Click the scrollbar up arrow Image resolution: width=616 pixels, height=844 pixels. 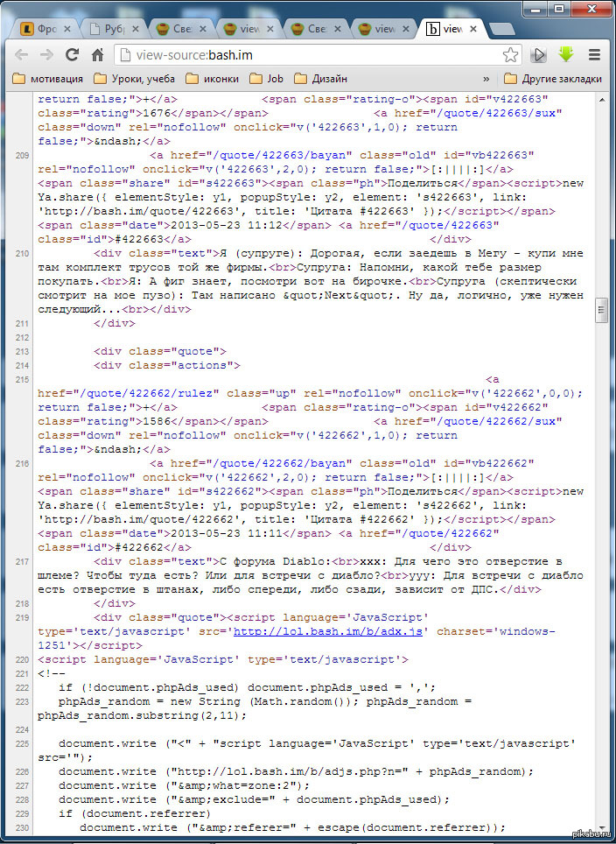coord(601,99)
